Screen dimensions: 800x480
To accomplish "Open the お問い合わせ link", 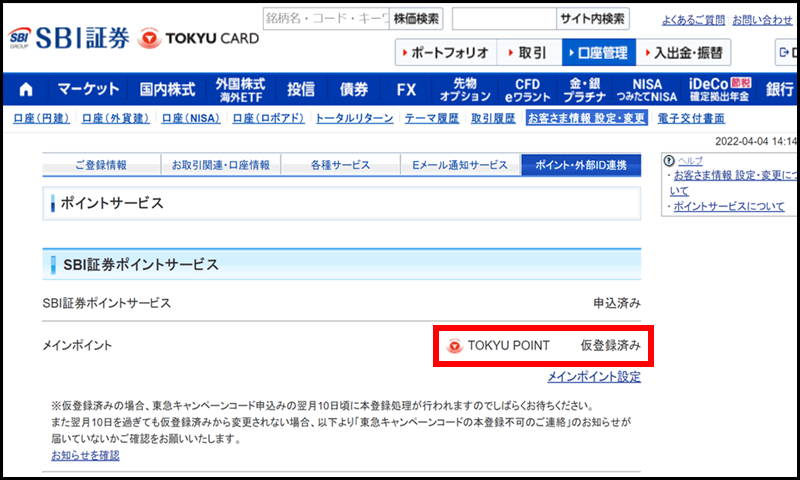I will click(762, 20).
